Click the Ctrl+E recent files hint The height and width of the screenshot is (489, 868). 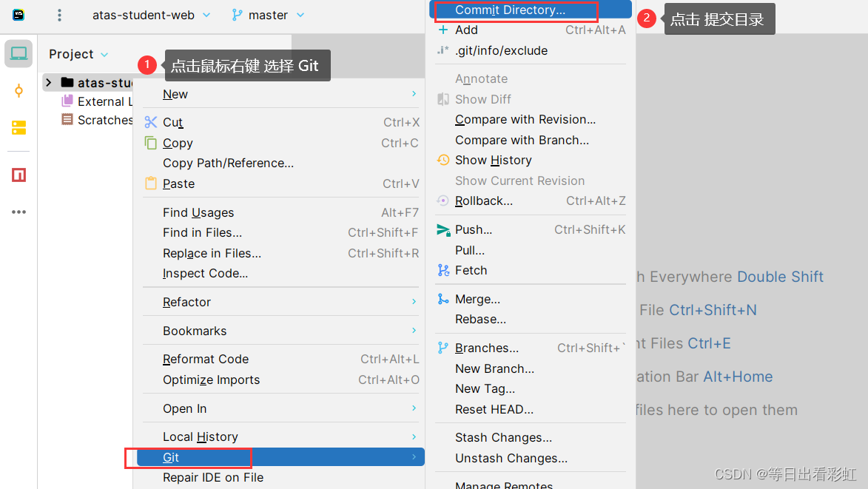710,343
